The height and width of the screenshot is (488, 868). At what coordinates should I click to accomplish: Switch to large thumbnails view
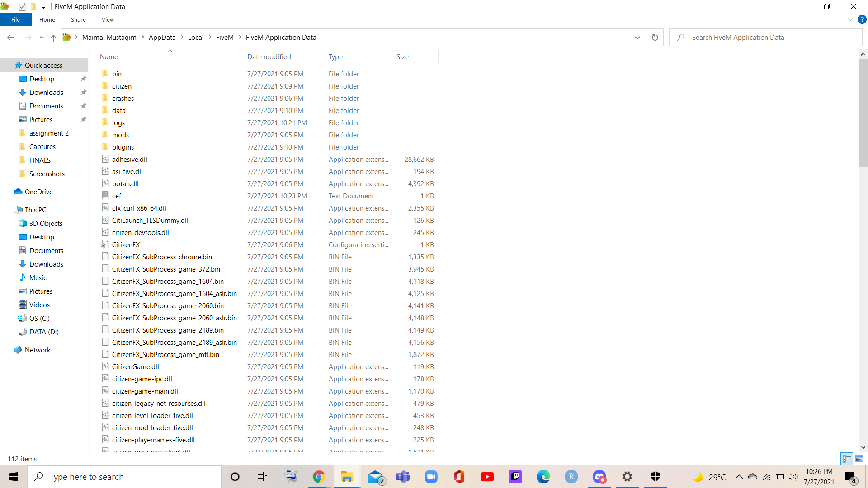click(859, 459)
